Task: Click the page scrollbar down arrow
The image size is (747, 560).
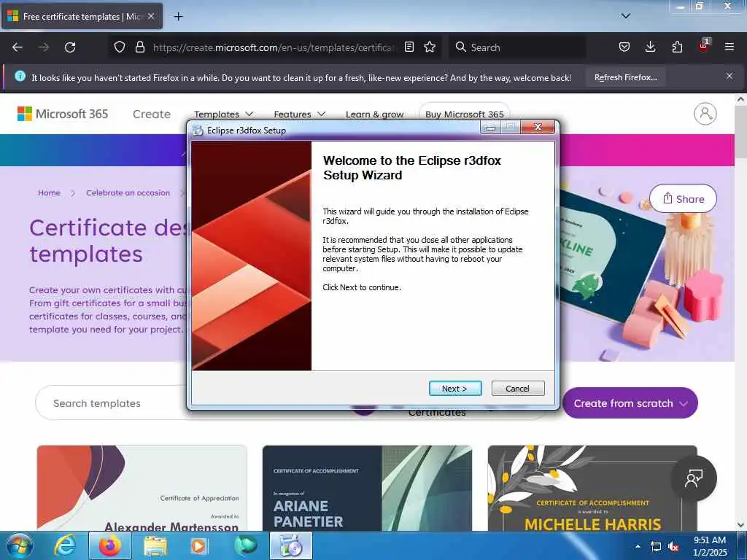Action: coord(740,525)
